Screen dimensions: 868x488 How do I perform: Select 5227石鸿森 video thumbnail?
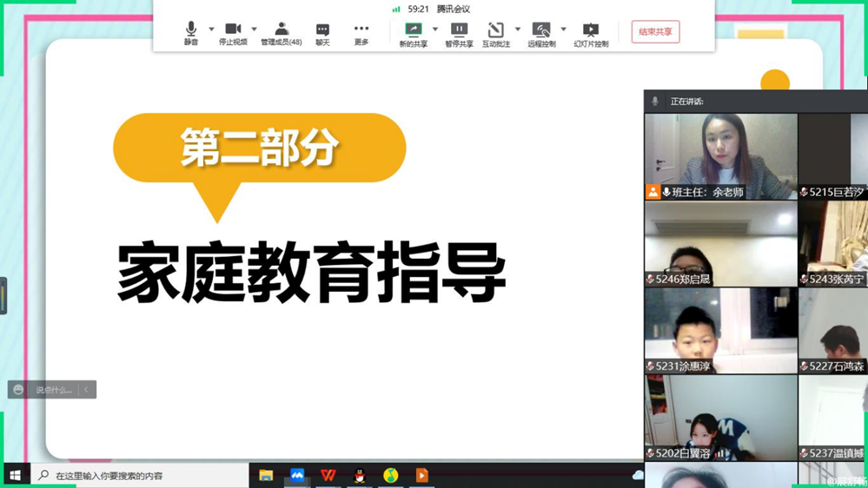click(x=833, y=330)
